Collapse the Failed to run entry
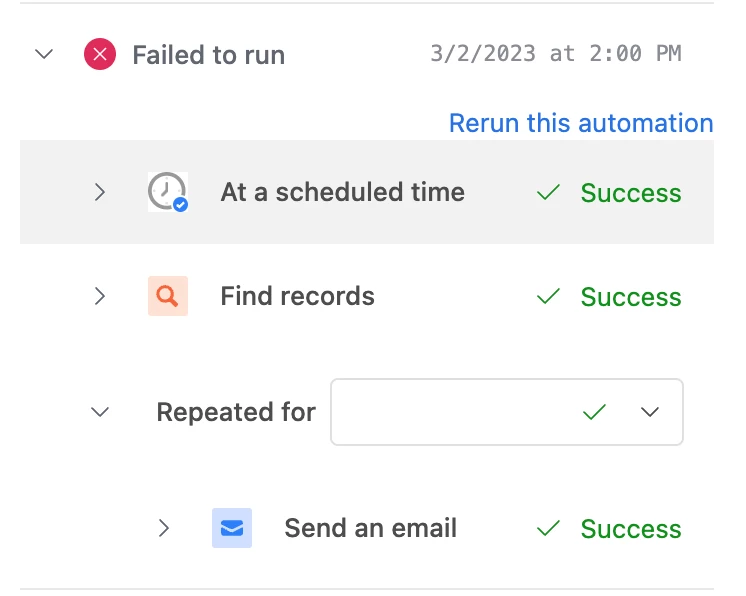 tap(43, 55)
